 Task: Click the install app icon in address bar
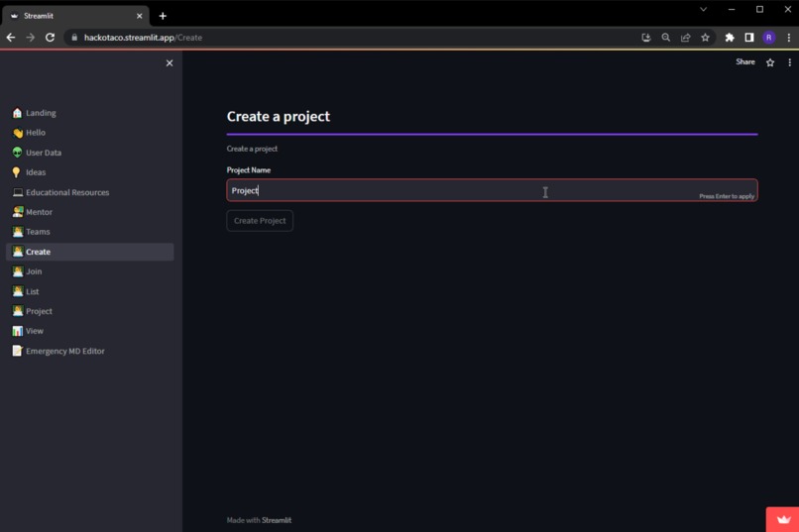coord(646,38)
